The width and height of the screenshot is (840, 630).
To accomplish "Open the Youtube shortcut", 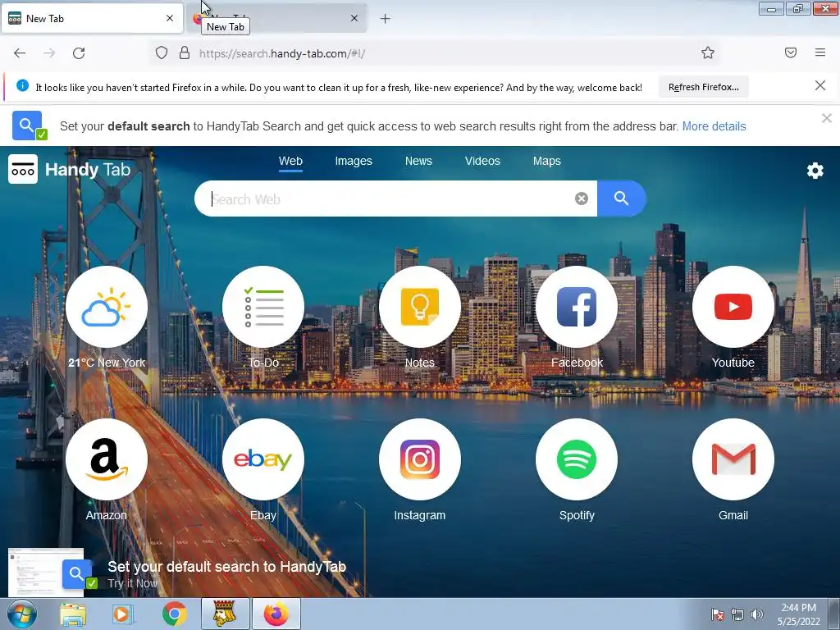I will (733, 307).
